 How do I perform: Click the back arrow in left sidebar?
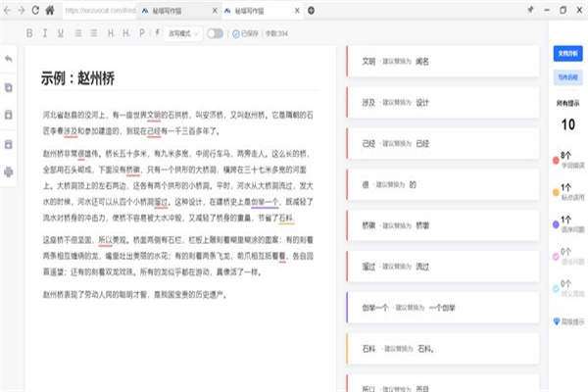(x=8, y=59)
